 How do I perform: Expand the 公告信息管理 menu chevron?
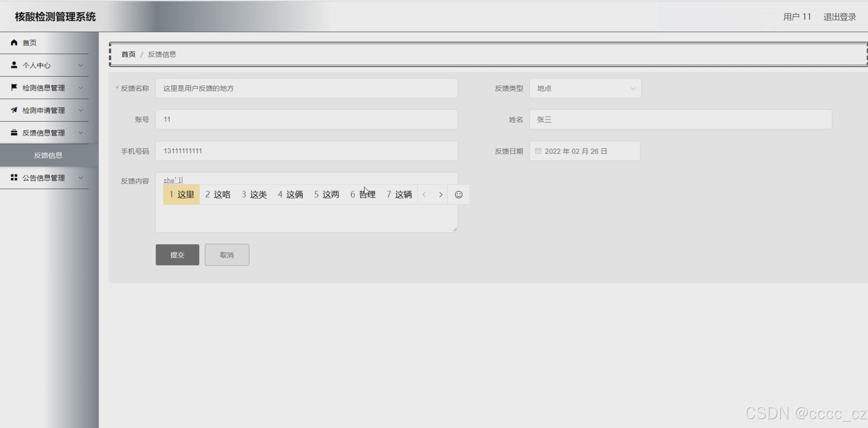(81, 178)
